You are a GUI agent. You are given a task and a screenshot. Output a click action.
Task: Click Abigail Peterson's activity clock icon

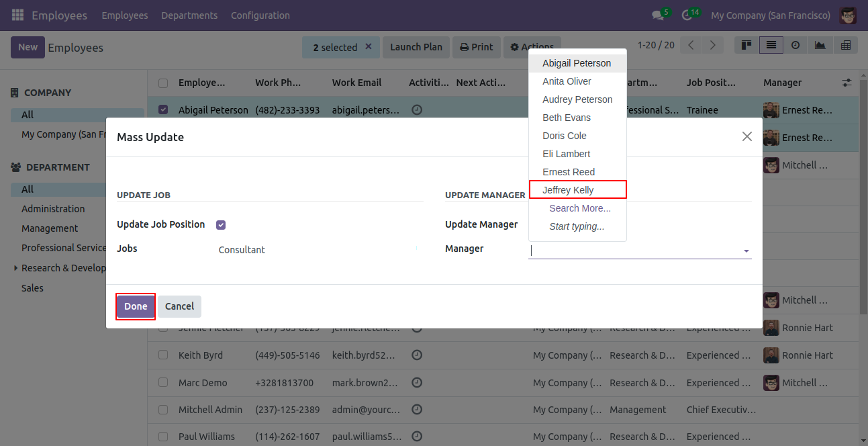[x=417, y=109]
